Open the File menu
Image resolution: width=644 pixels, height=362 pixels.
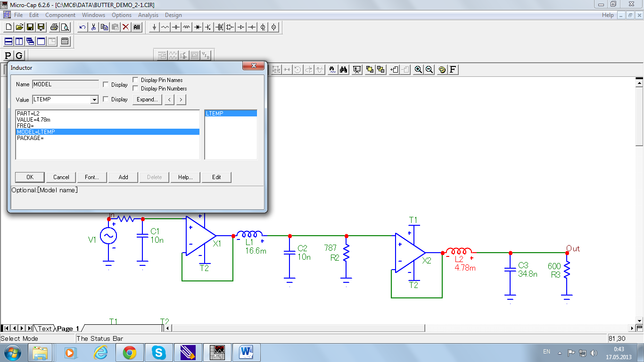[18, 15]
